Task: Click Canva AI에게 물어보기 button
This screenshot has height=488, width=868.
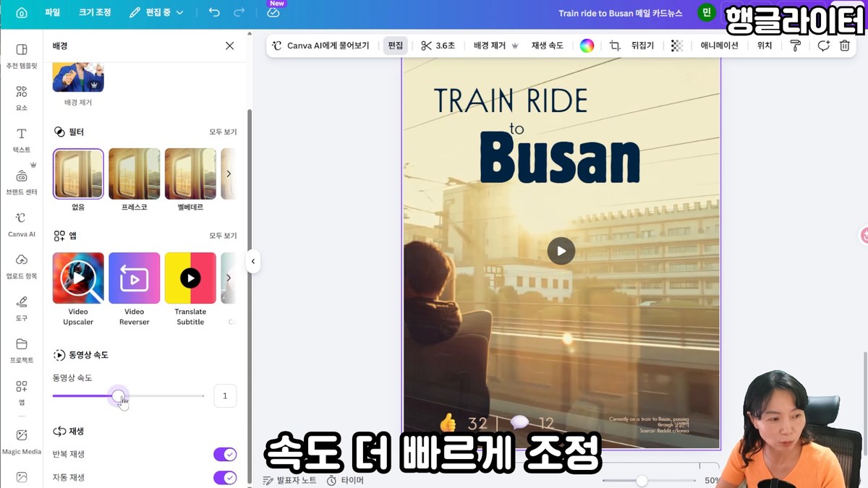Action: click(x=320, y=46)
